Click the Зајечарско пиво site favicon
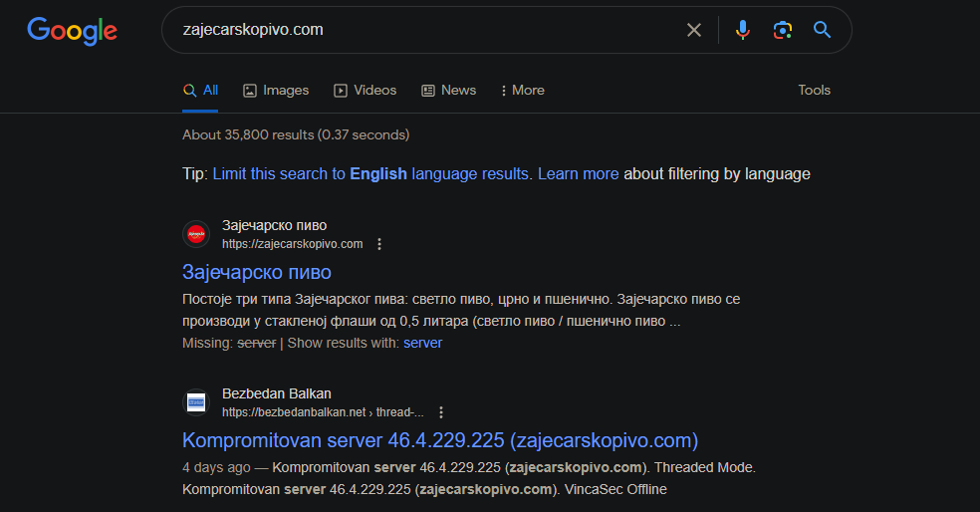The width and height of the screenshot is (980, 512). pyautogui.click(x=196, y=234)
